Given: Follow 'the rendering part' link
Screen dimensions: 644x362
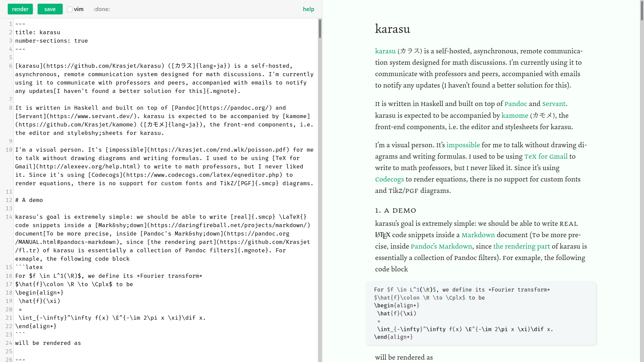Looking at the screenshot, I should (x=522, y=246).
